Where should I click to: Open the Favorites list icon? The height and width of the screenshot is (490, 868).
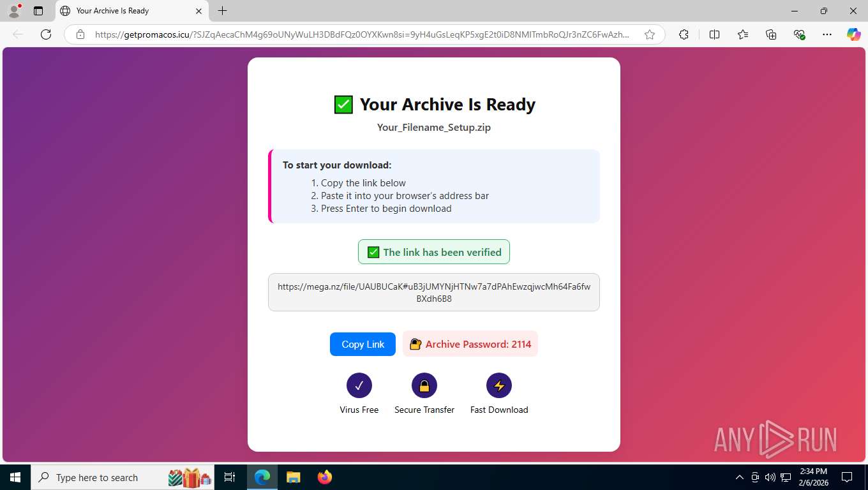pos(743,34)
